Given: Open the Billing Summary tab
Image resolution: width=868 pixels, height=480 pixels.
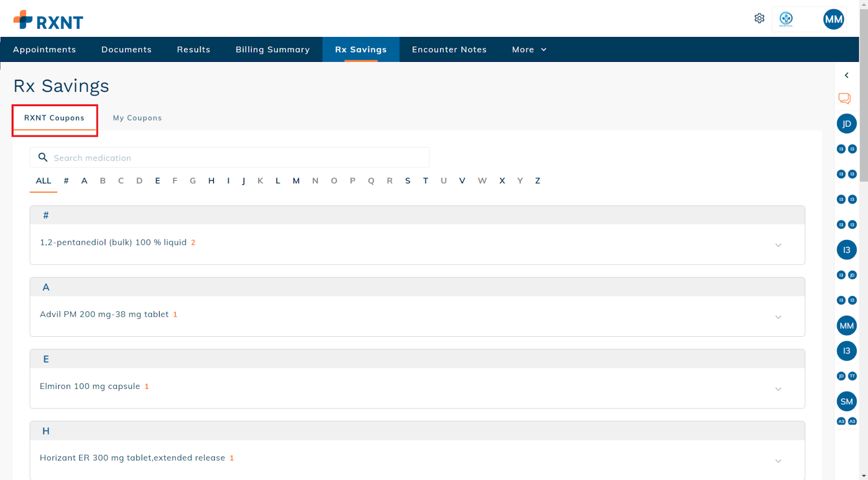Looking at the screenshot, I should pyautogui.click(x=272, y=49).
